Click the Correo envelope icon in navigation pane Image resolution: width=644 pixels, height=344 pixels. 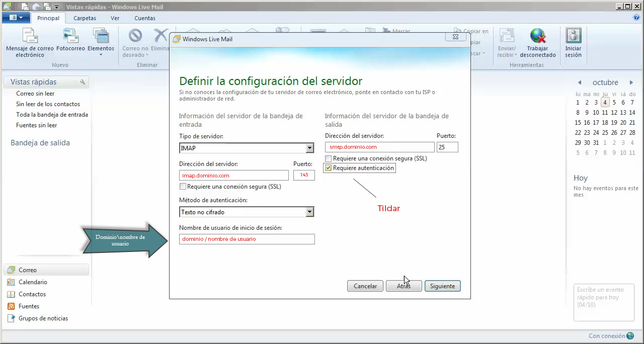[x=11, y=270]
